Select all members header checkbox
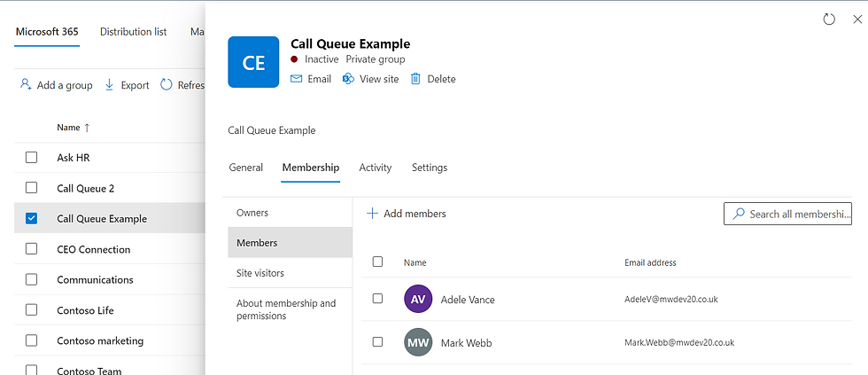Image resolution: width=868 pixels, height=375 pixels. click(x=377, y=262)
